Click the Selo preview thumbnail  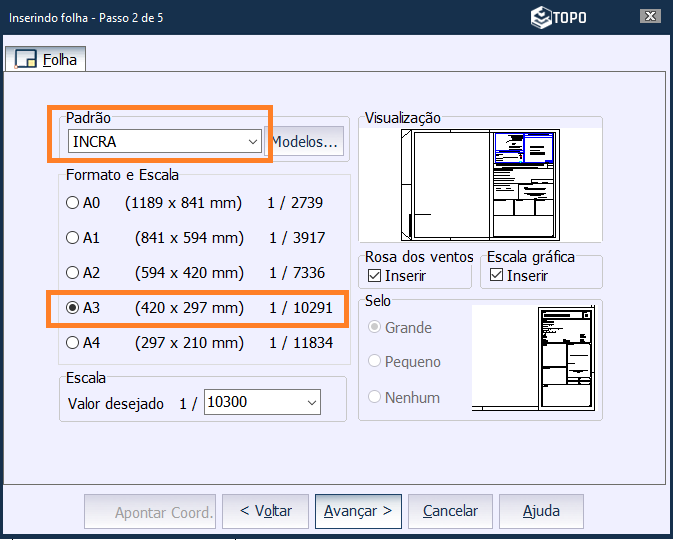pos(535,360)
